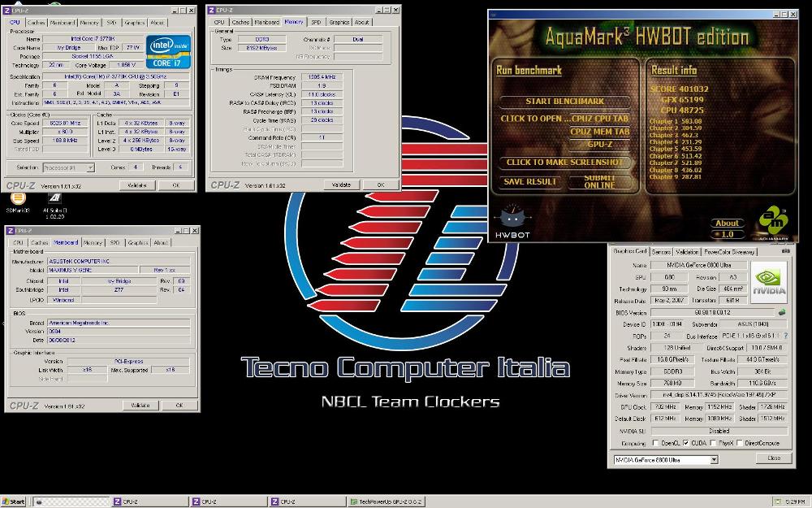Click START BENCHMARK in AquaMark
The width and height of the screenshot is (812, 508).
point(565,101)
